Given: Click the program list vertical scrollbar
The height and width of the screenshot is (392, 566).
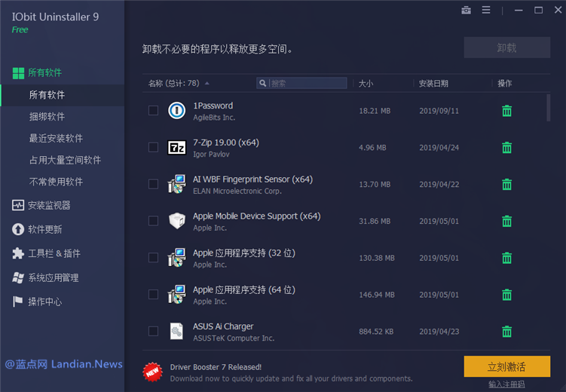Looking at the screenshot, I should [x=549, y=108].
